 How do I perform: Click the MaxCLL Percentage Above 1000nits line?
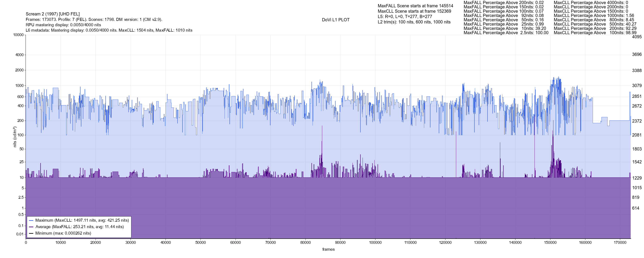tap(594, 15)
